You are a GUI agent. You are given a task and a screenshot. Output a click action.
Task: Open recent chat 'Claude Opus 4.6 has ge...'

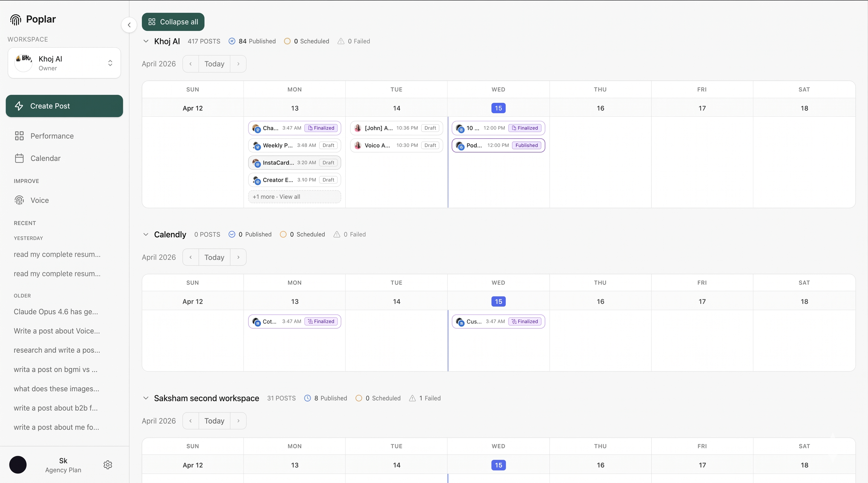click(x=56, y=312)
